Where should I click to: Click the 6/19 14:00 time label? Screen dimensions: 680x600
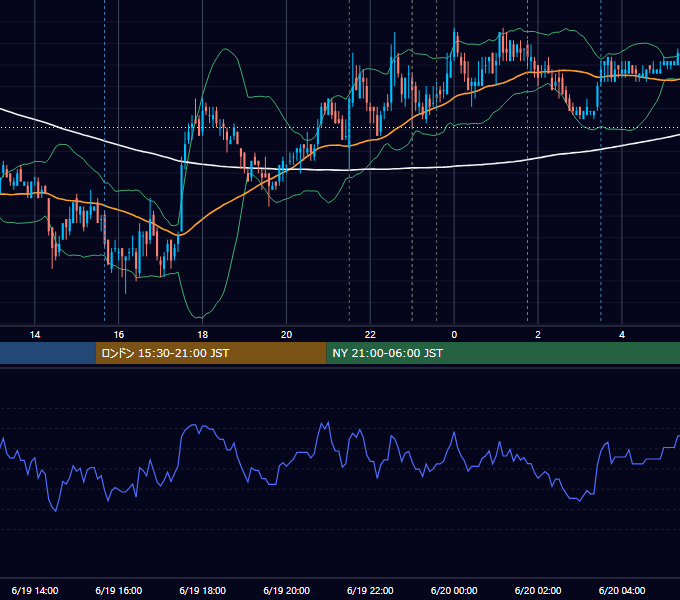coord(35,590)
